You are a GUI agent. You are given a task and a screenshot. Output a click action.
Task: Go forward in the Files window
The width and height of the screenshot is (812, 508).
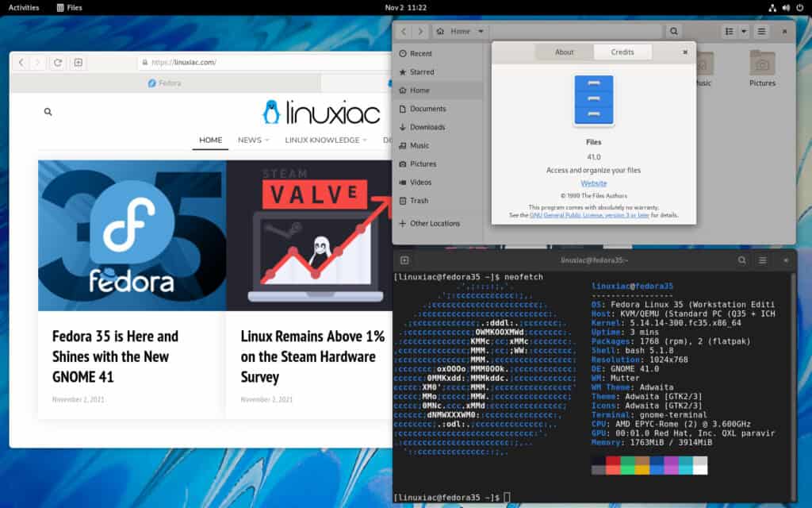point(420,31)
